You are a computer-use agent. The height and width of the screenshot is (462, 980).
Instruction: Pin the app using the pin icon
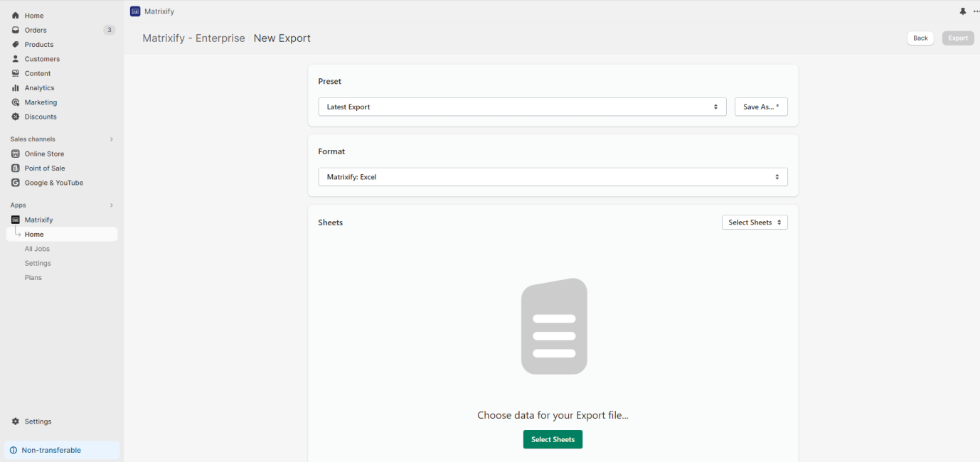tap(963, 11)
